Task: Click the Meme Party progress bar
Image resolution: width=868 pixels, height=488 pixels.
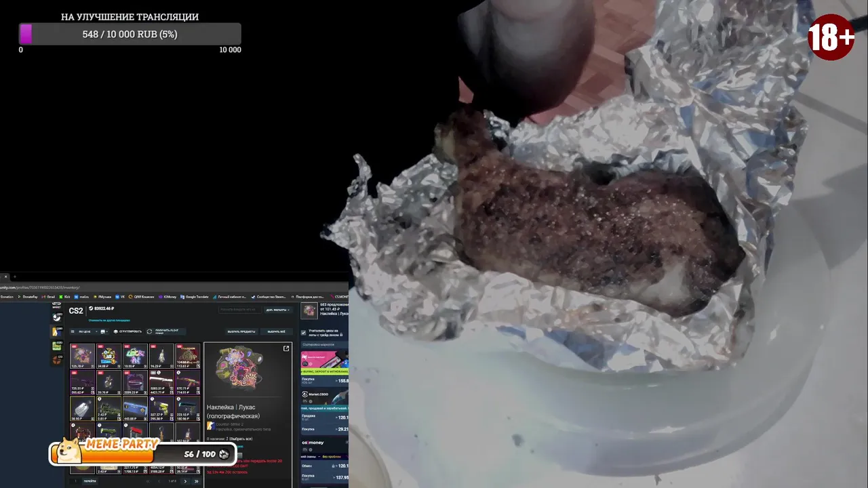Action: pyautogui.click(x=142, y=454)
